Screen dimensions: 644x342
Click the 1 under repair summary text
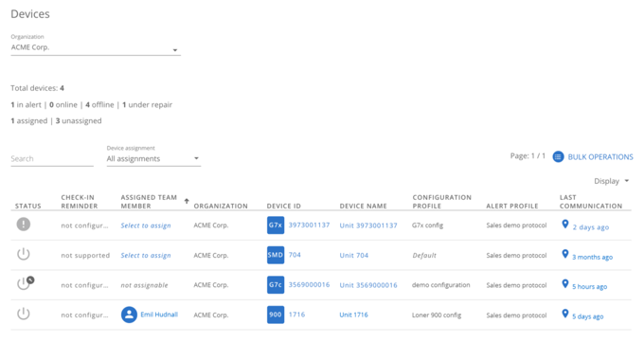[147, 105]
